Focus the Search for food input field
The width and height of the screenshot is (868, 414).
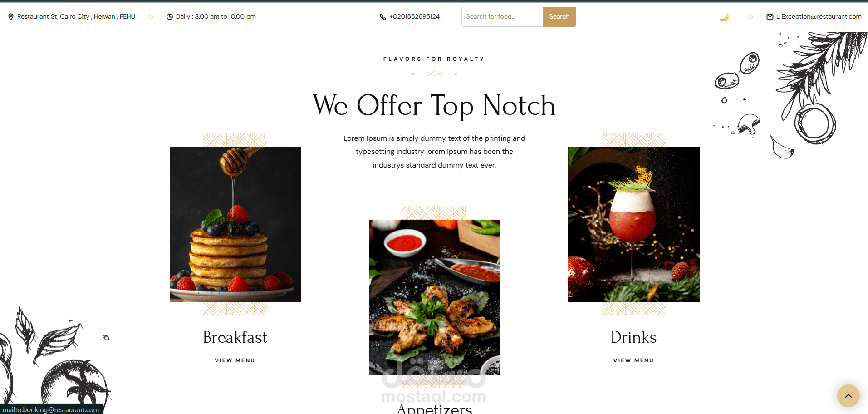pyautogui.click(x=502, y=17)
